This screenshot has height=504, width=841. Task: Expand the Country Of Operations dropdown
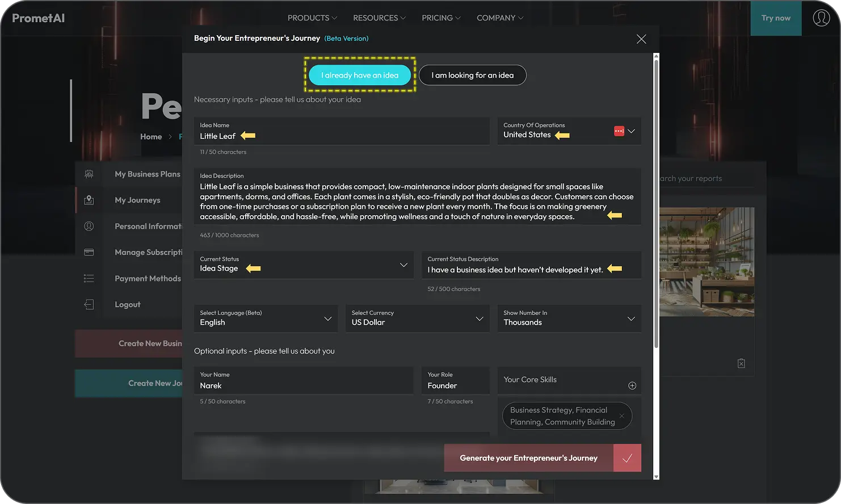pyautogui.click(x=631, y=131)
